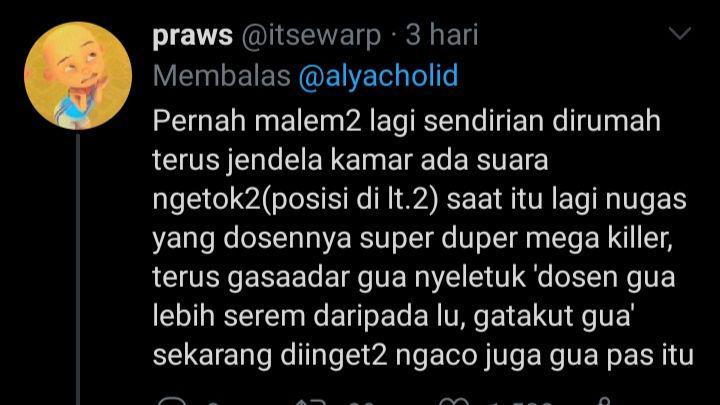Open the praws profile avatar picture
This screenshot has height=405, width=720.
tap(78, 76)
